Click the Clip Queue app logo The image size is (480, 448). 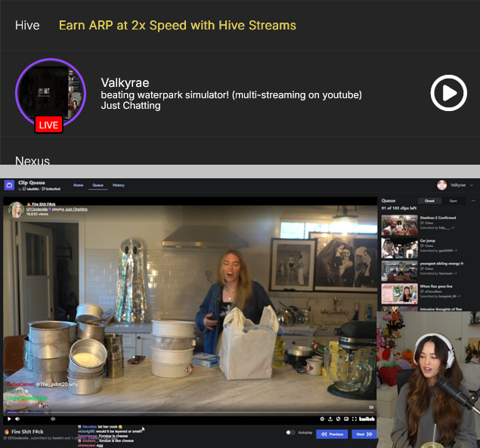click(x=9, y=185)
